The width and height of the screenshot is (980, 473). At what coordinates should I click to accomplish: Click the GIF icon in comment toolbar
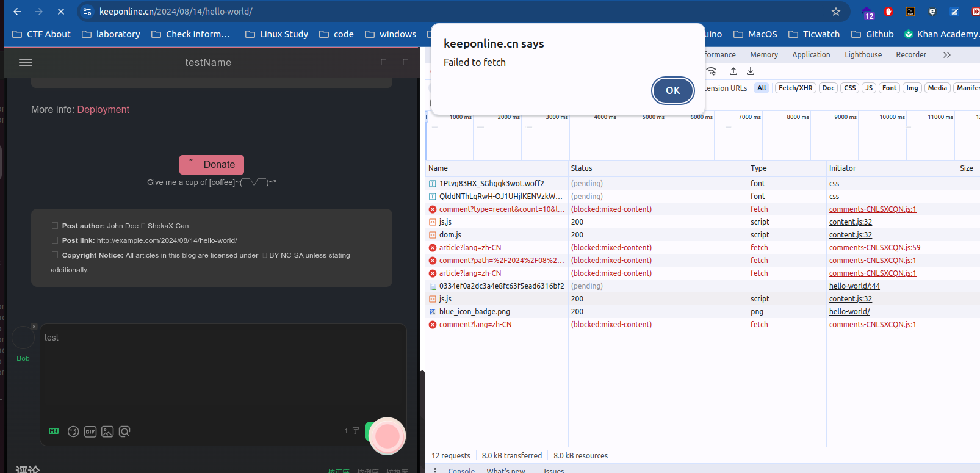pyautogui.click(x=90, y=431)
